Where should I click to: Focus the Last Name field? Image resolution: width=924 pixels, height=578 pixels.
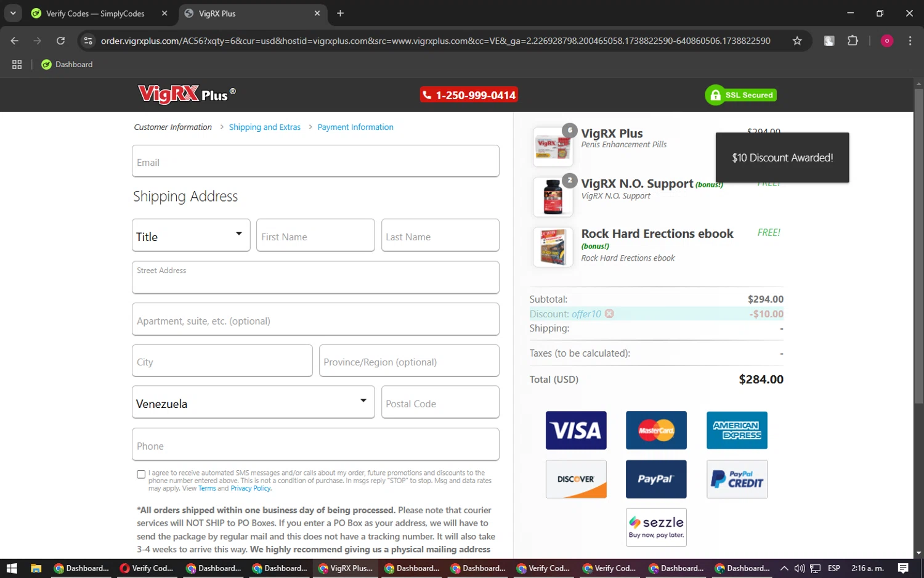[440, 235]
